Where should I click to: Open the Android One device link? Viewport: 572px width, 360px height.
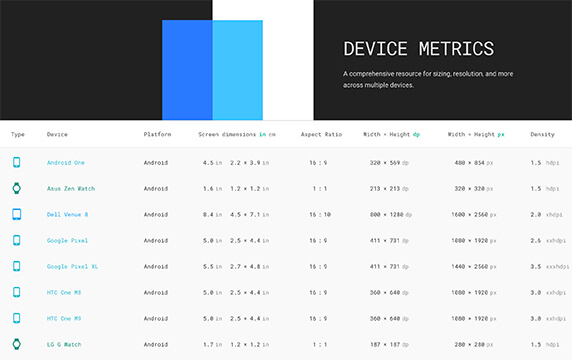tap(66, 163)
